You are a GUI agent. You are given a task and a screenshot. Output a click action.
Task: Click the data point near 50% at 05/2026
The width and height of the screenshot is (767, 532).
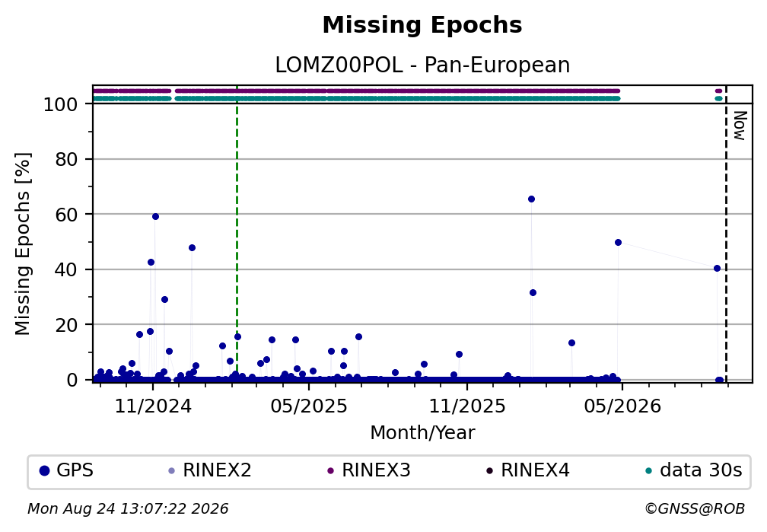point(618,243)
